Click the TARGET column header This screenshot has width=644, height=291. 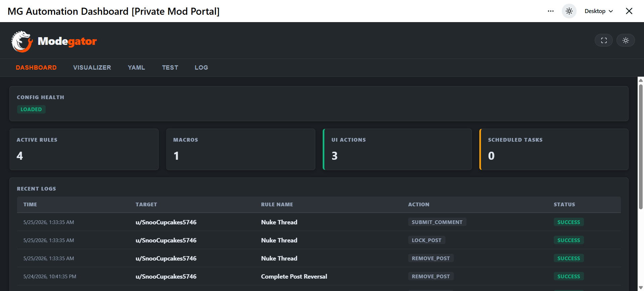[146, 204]
